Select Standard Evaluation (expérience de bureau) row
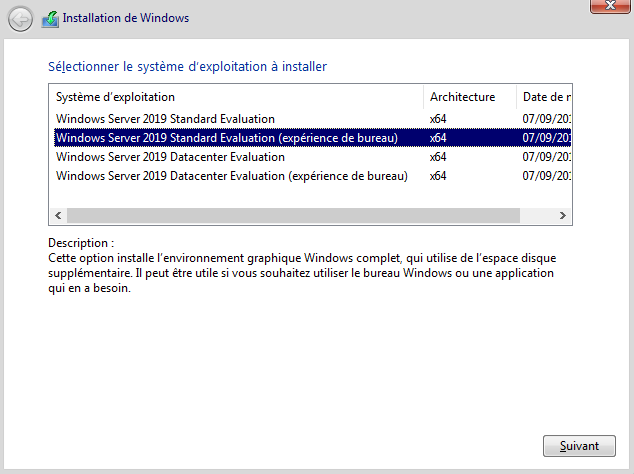Screen dimensions: 634x474 pos(312,138)
